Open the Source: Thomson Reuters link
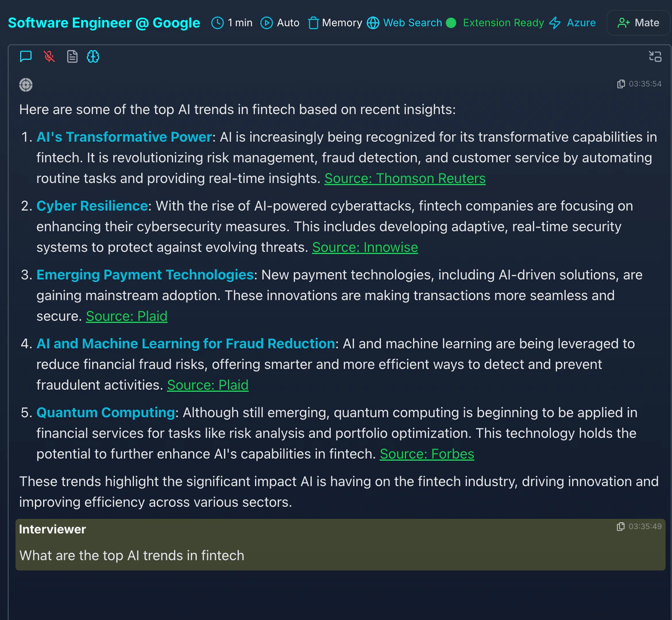 (405, 178)
